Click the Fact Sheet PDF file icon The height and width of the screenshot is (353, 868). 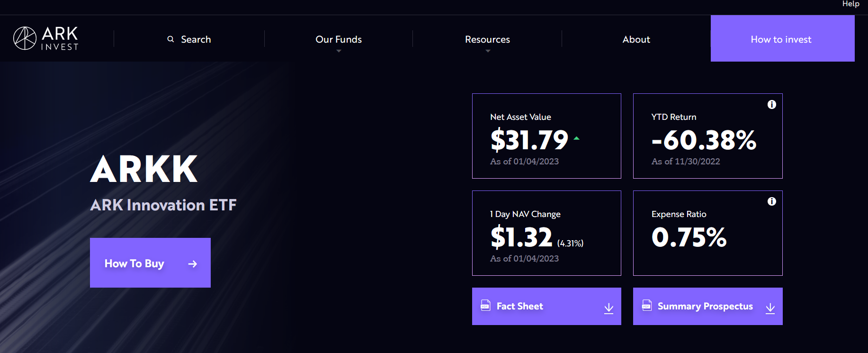(485, 306)
